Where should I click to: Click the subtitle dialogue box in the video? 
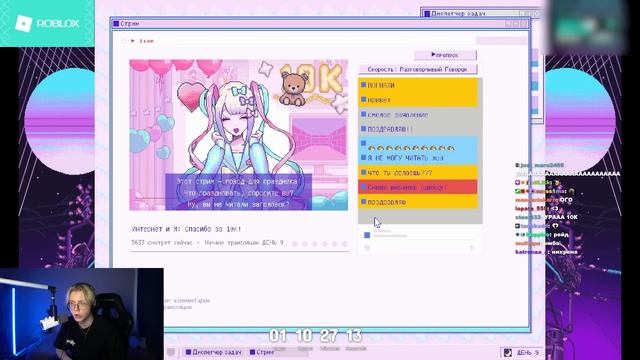coord(238,192)
